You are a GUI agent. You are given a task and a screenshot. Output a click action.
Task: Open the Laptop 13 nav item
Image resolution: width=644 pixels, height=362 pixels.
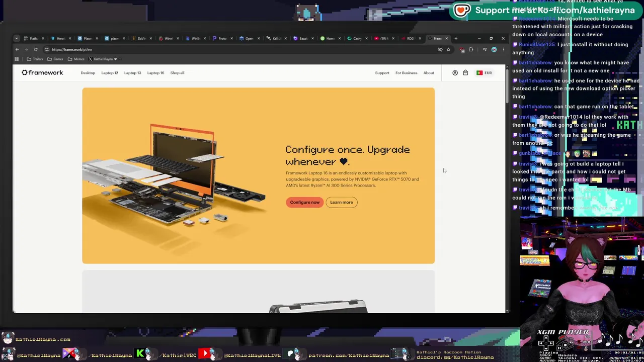pos(133,73)
